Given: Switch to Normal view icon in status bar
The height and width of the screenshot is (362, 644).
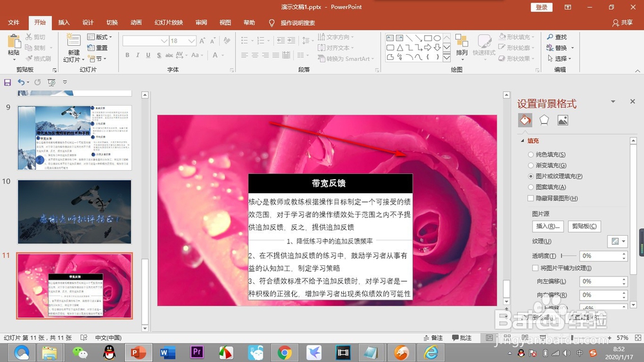Looking at the screenshot, I should tap(489, 338).
